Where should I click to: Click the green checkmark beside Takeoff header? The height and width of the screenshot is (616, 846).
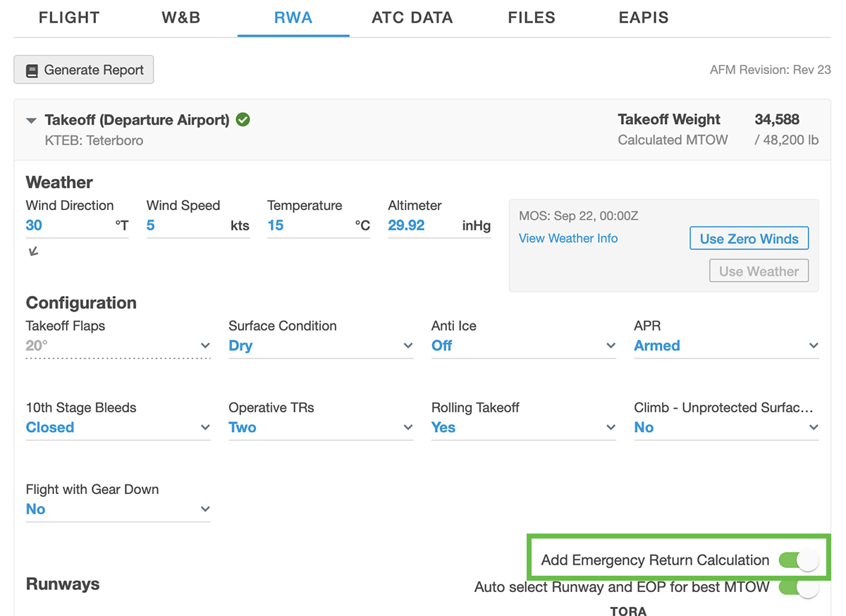click(x=243, y=120)
